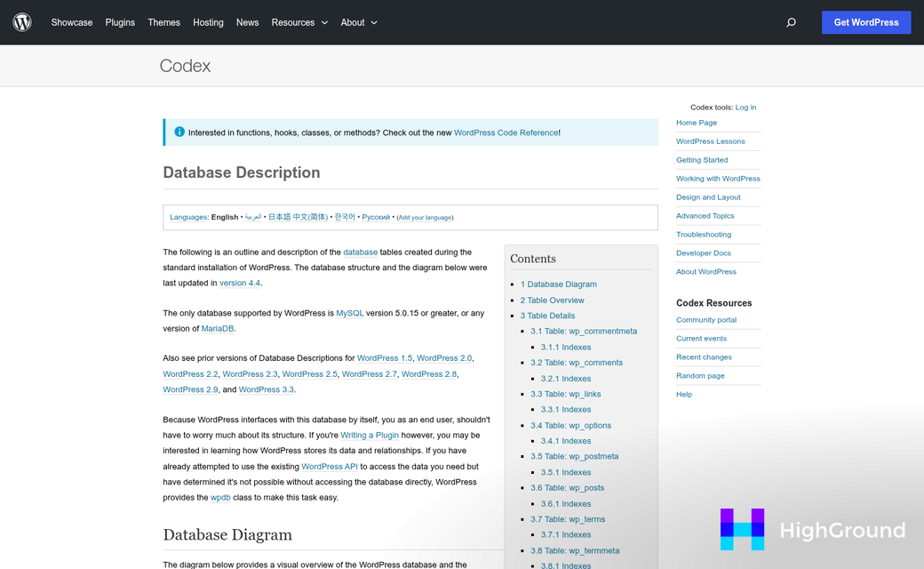Open the News menu item
The image size is (924, 569).
[248, 22]
